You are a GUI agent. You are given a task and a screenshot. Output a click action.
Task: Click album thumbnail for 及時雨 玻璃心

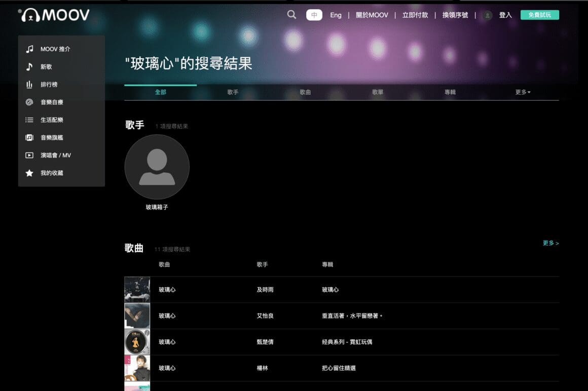[137, 290]
